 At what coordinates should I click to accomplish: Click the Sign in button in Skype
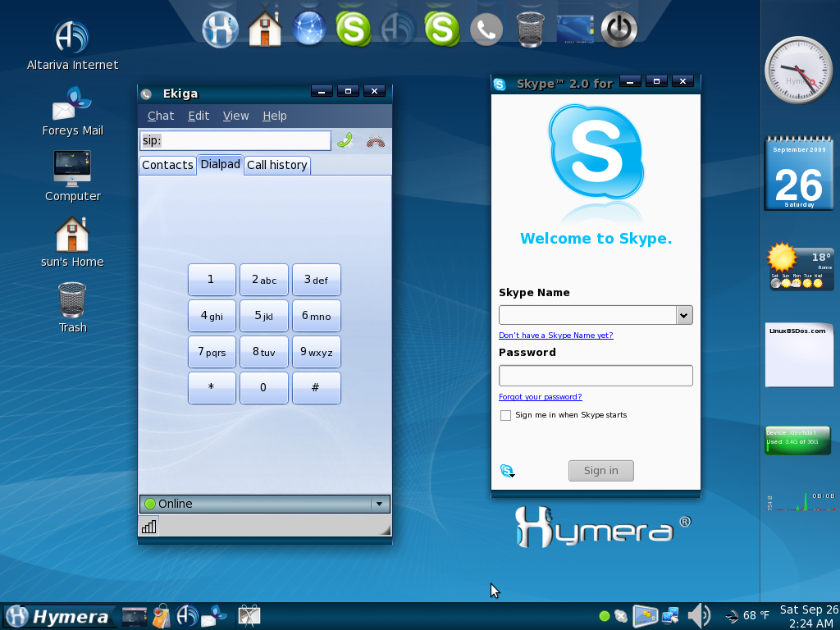[x=601, y=470]
